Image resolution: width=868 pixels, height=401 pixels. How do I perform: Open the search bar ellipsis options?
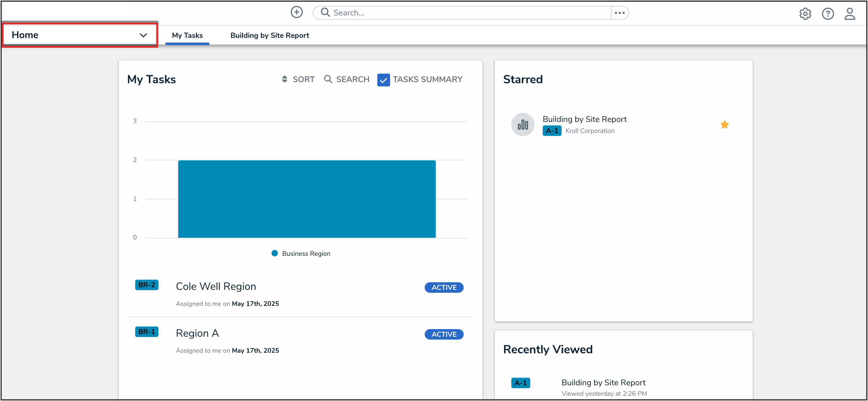pyautogui.click(x=619, y=13)
